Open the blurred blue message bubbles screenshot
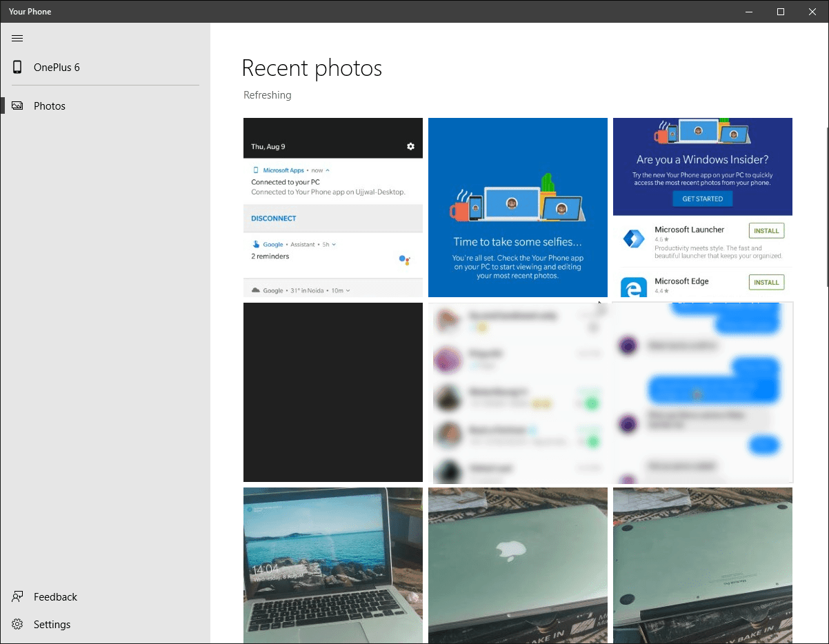 [703, 392]
